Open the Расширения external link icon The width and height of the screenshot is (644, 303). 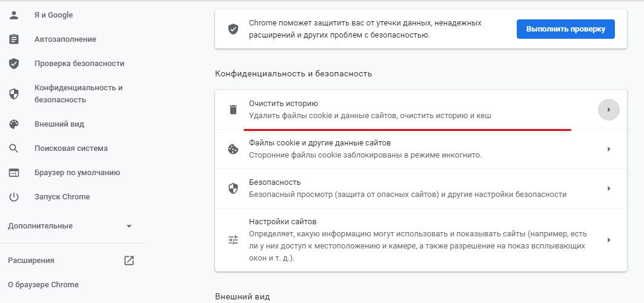click(129, 261)
